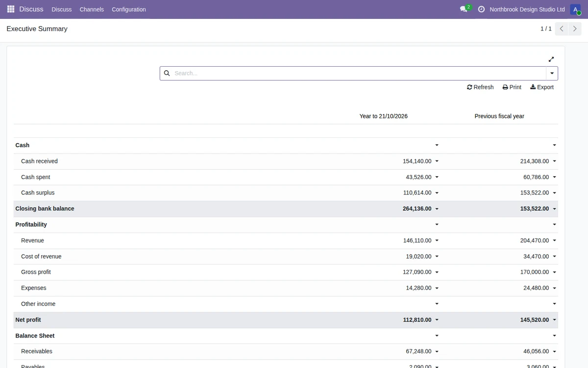Go to previous record arrow

(562, 29)
